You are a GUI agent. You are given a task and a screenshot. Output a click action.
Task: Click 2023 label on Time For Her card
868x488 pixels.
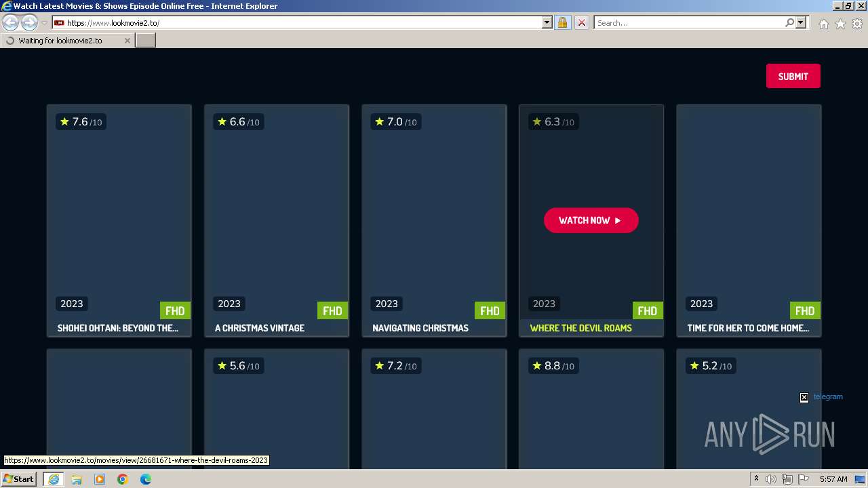701,304
